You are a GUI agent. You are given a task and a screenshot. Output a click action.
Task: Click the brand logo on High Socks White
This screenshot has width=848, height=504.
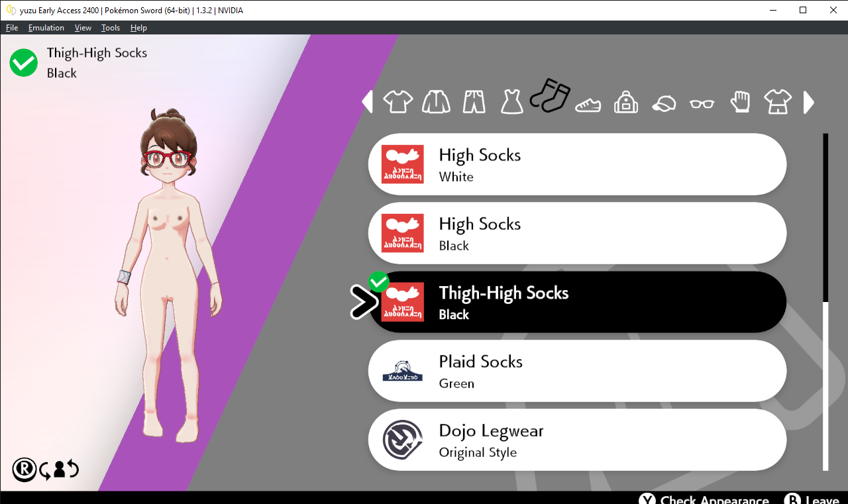pos(403,164)
